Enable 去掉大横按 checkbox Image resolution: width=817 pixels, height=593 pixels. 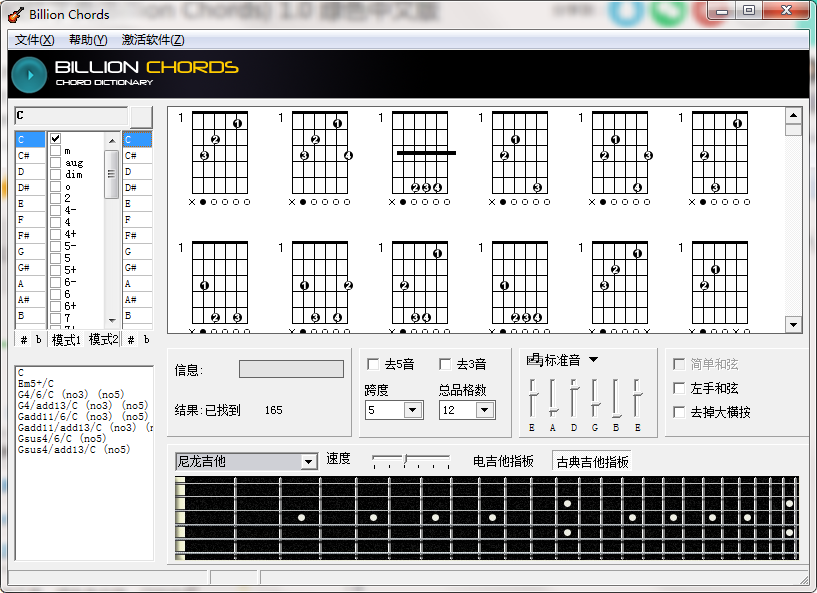click(x=679, y=412)
